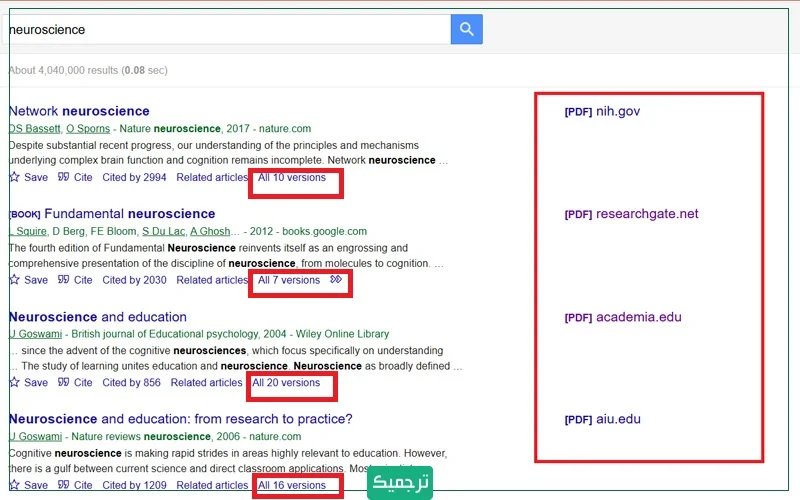Open author DS Bassett's profile
This screenshot has width=800, height=500.
34,129
